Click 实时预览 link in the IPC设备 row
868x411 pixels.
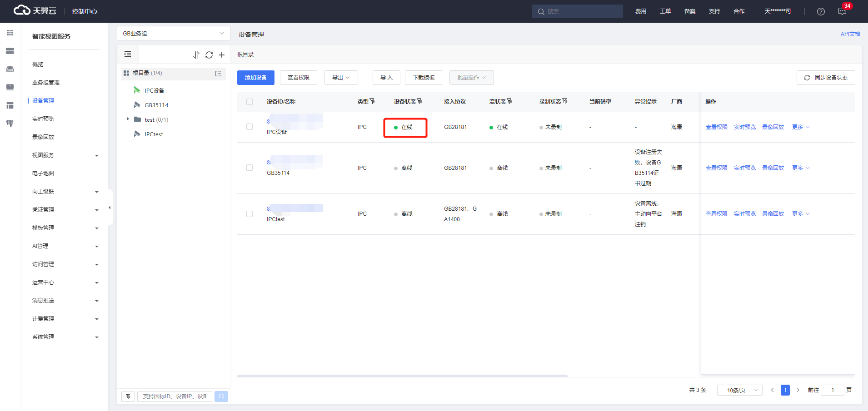pos(745,127)
